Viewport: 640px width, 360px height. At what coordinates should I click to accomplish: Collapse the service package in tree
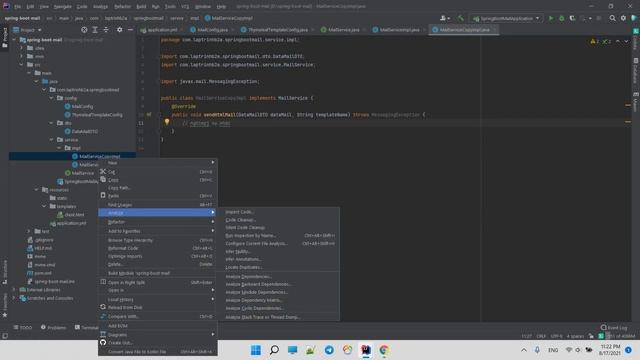(x=52, y=140)
